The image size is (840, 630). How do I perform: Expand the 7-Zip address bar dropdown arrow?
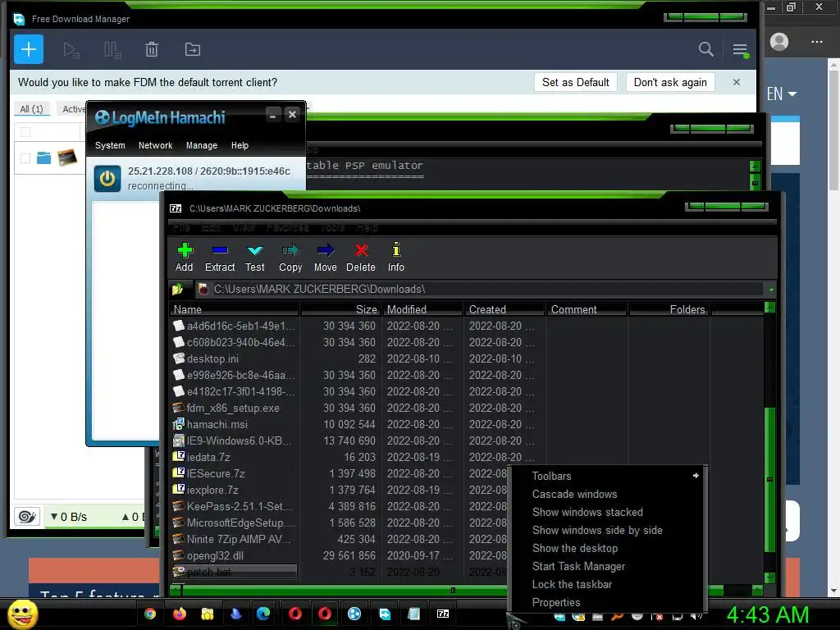coord(771,290)
